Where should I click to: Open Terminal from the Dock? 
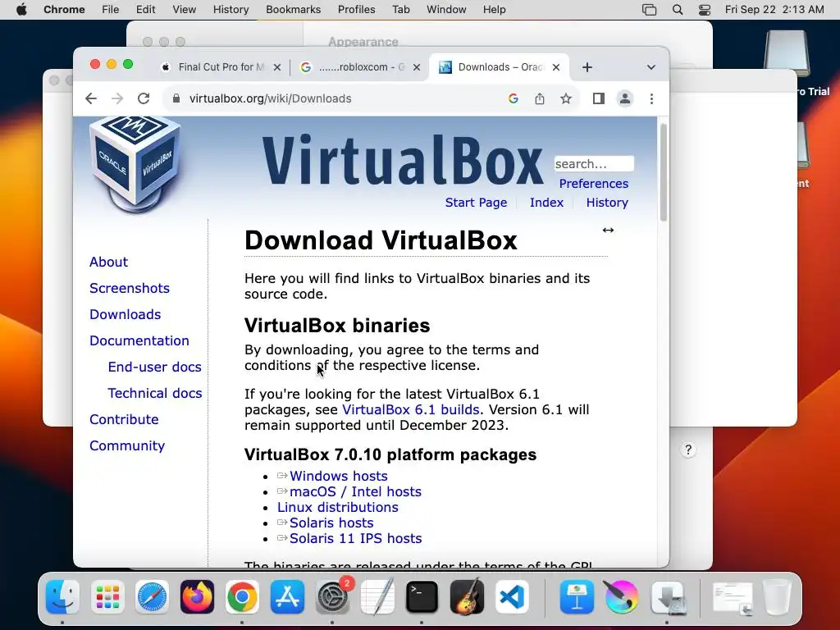[x=422, y=596]
